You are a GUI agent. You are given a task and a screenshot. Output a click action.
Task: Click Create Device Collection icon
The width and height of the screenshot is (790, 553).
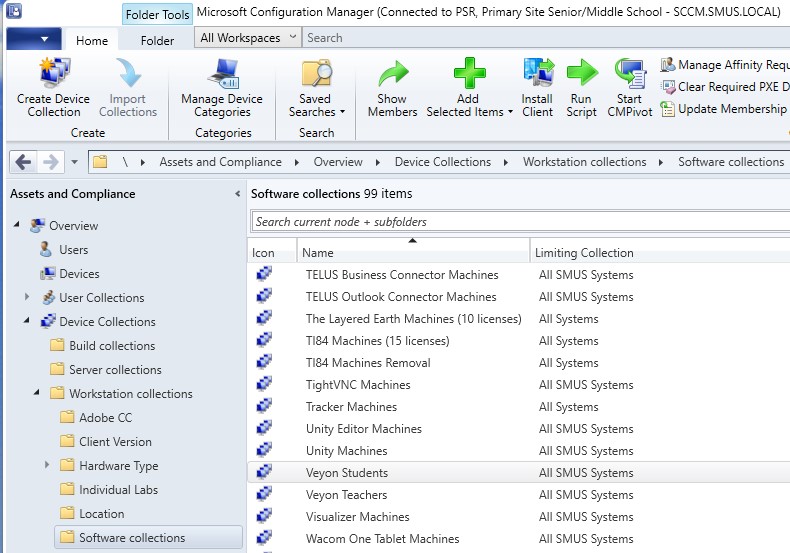pyautogui.click(x=54, y=73)
